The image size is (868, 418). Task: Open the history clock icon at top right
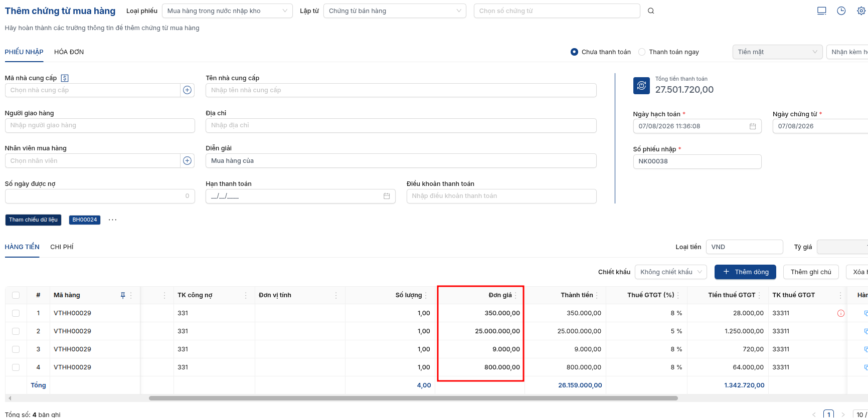pyautogui.click(x=841, y=11)
